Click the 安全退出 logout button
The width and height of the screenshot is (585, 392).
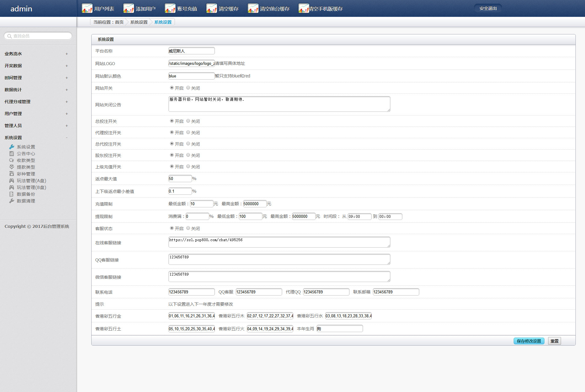pyautogui.click(x=488, y=8)
